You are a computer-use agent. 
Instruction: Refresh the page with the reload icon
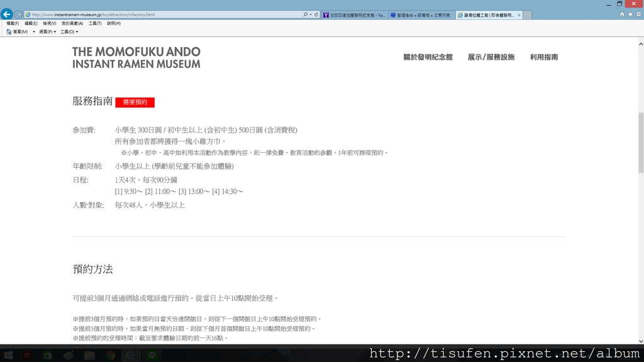click(316, 14)
